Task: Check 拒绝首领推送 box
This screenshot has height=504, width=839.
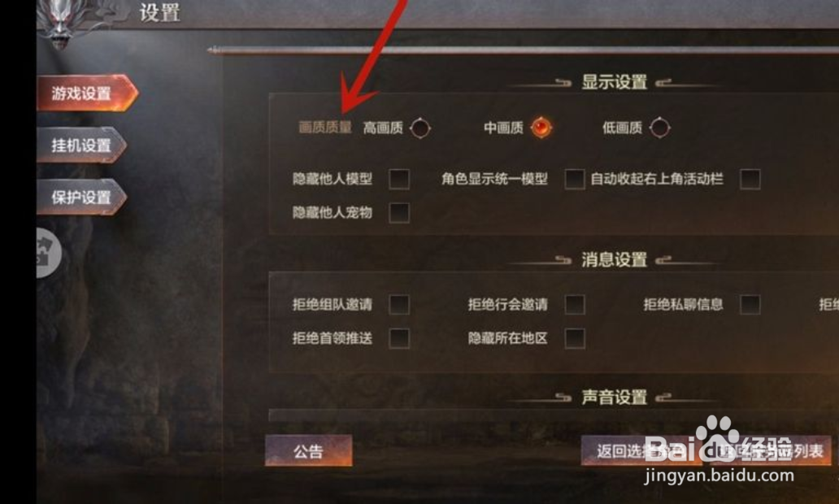Action: pyautogui.click(x=399, y=338)
